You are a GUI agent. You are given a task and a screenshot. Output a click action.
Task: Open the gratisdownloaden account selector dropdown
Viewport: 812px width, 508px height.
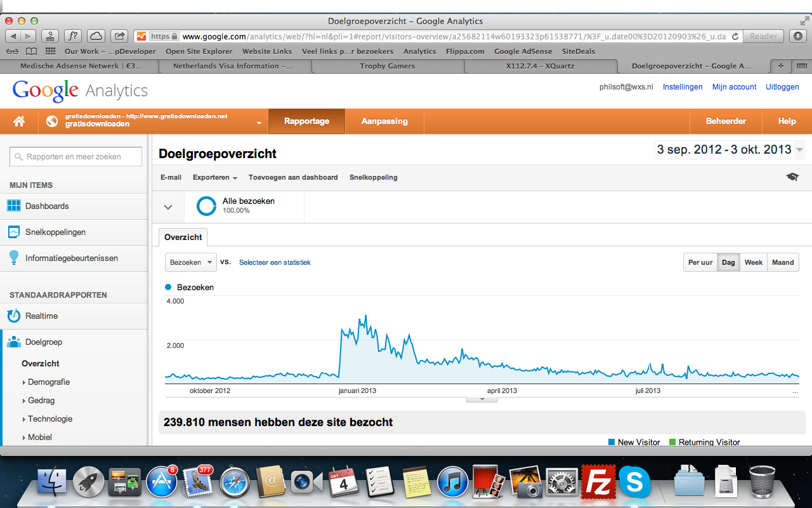(x=153, y=121)
